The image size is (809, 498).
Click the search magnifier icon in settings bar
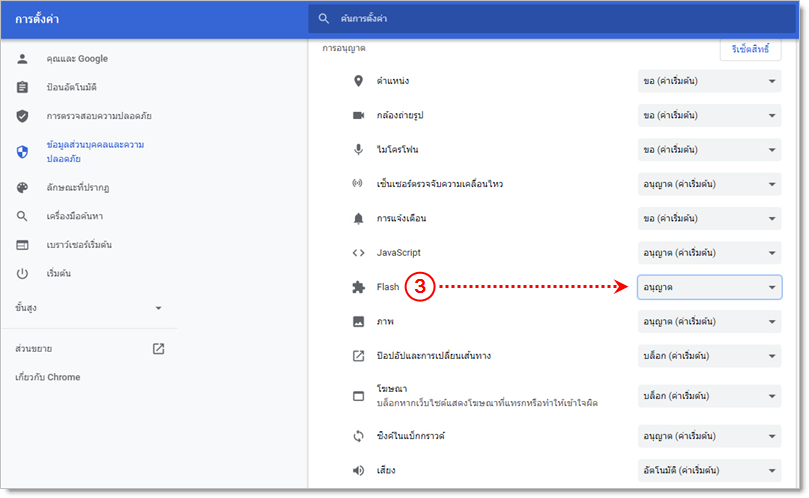click(x=323, y=18)
